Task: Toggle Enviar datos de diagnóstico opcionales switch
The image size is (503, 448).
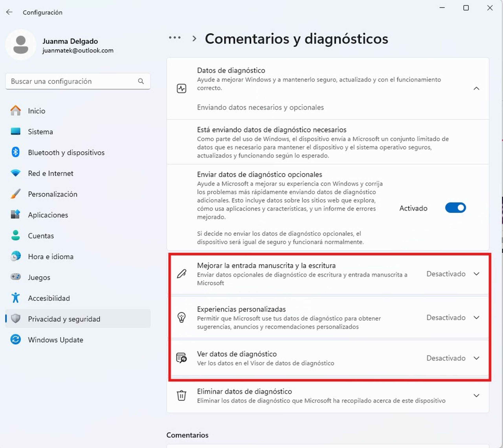Action: 455,208
